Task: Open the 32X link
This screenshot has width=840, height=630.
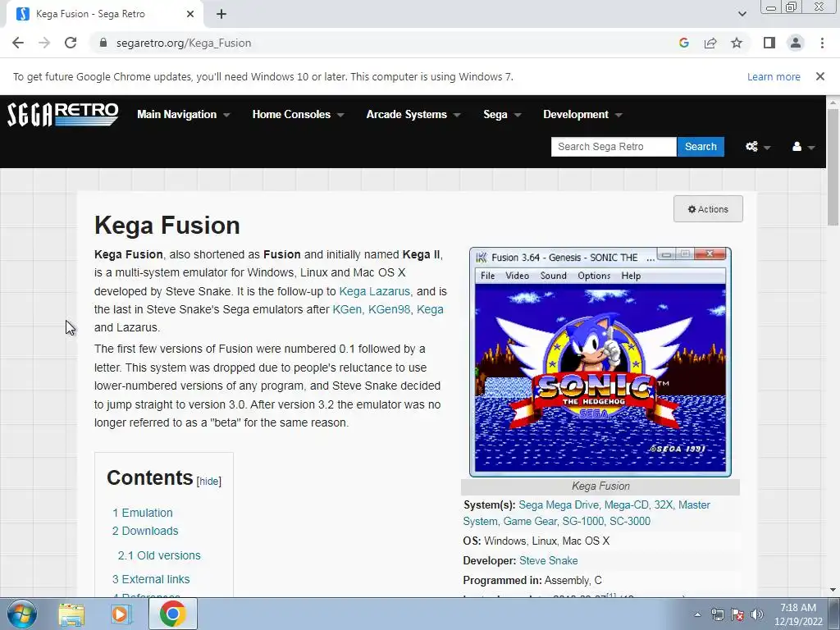Action: [663, 505]
